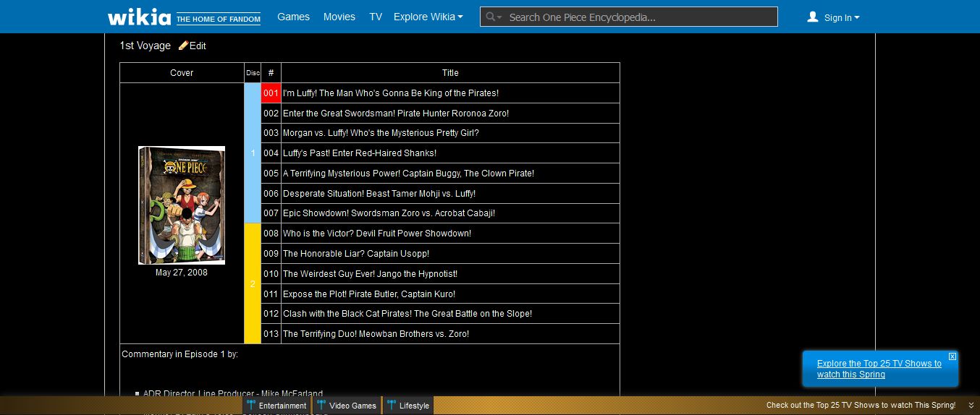980x415 pixels.
Task: Click the Video Games icon in bottom bar
Action: pyautogui.click(x=321, y=405)
